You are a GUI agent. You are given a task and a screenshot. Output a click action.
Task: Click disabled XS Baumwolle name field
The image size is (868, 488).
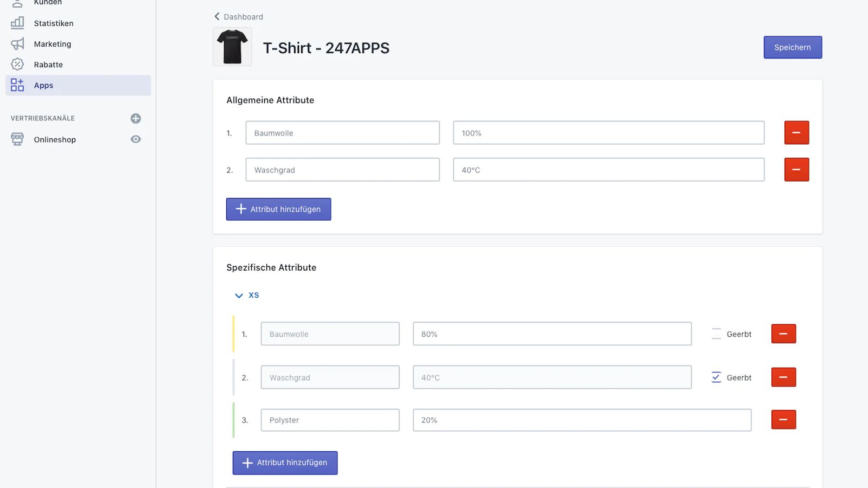click(x=330, y=334)
